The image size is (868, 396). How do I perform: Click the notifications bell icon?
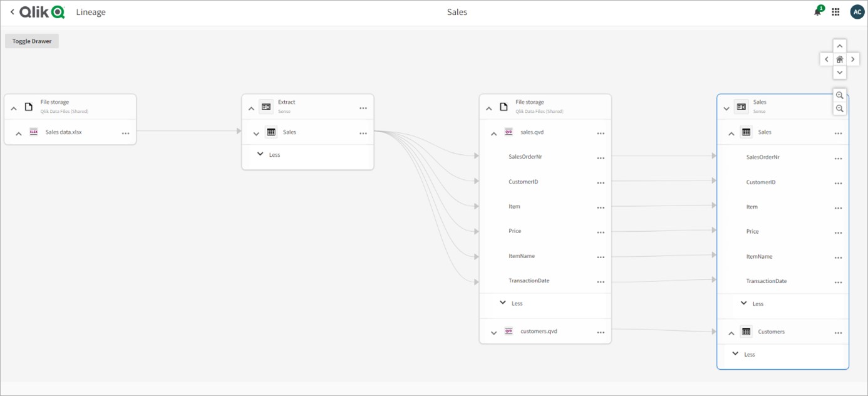(818, 12)
